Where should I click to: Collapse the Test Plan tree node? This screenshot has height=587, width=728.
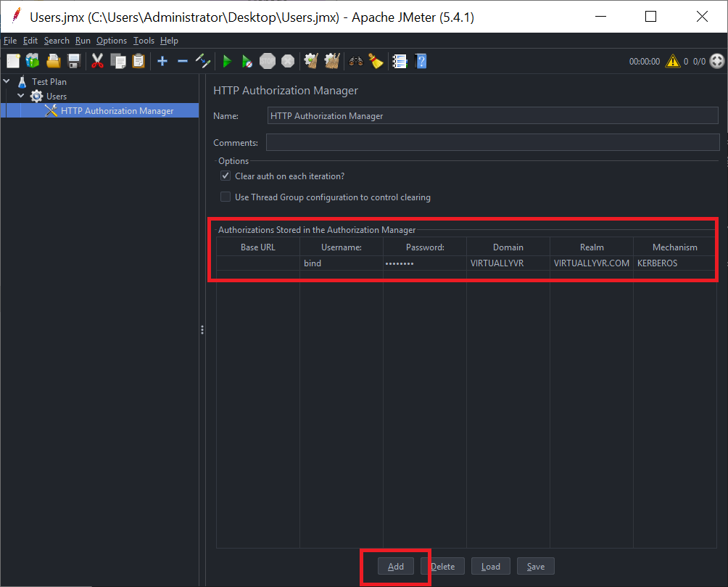[x=7, y=81]
